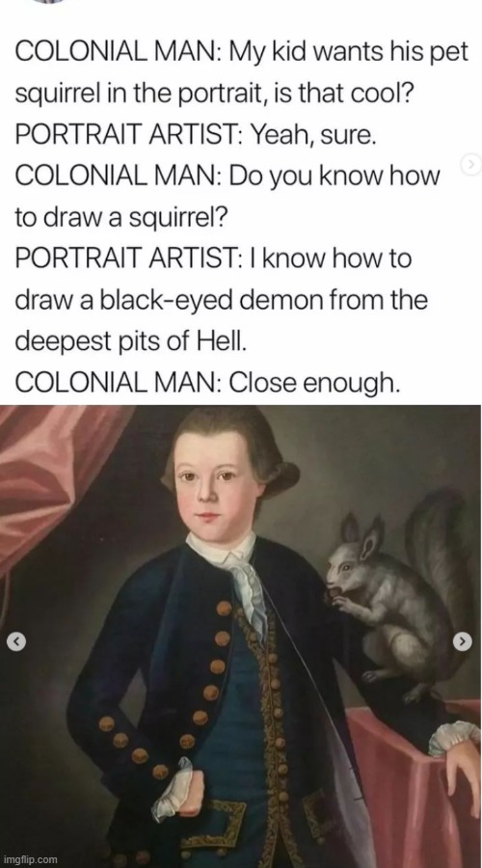This screenshot has width=482, height=868.
Task: Click the first line mentioning "his pet"
Action: point(242,52)
